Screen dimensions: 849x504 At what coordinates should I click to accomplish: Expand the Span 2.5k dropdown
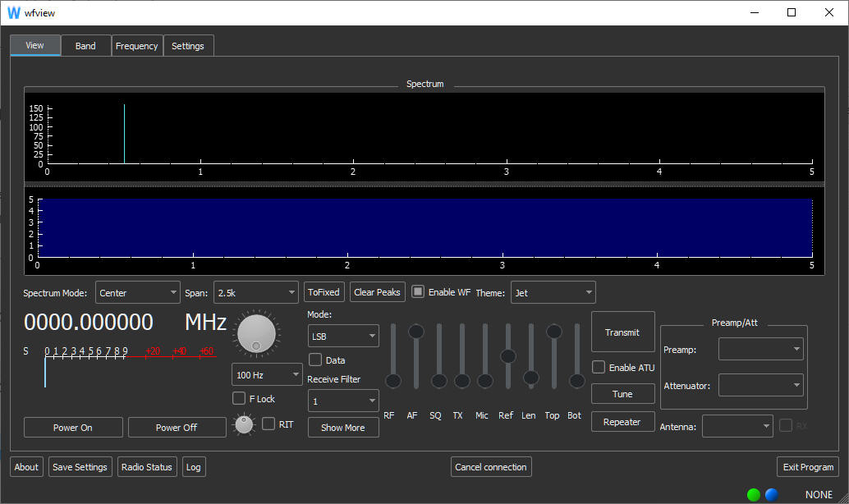pos(256,292)
